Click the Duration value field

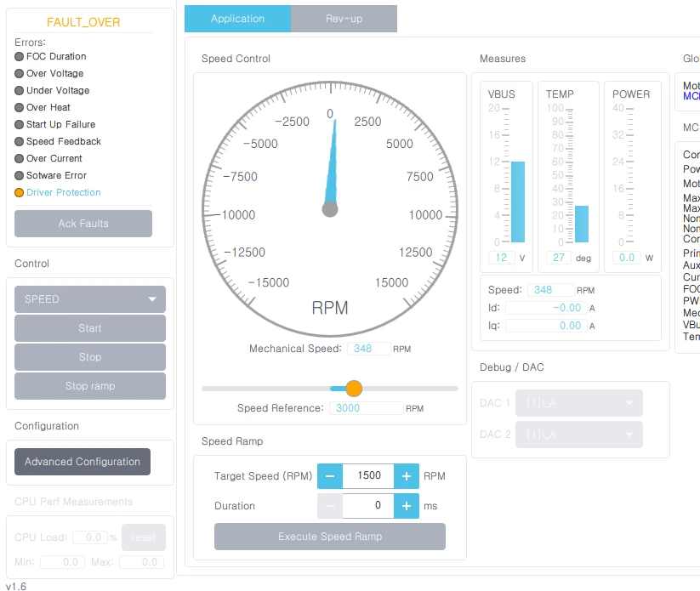point(368,506)
